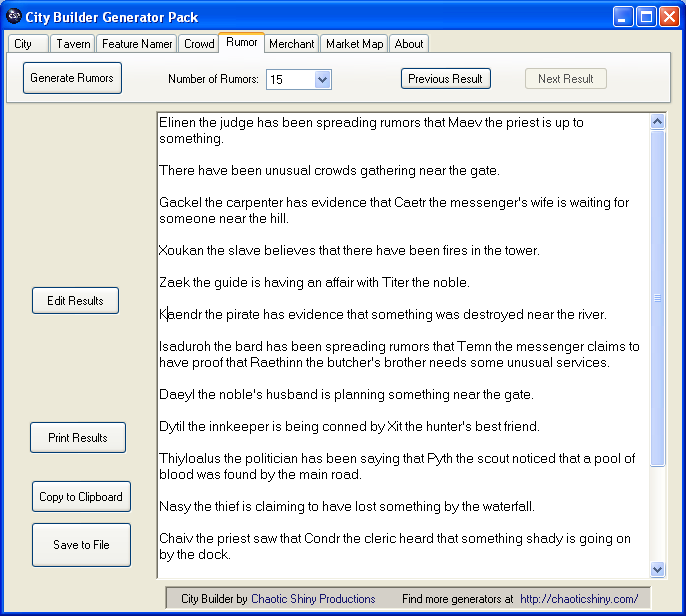Click Print Results

78,438
